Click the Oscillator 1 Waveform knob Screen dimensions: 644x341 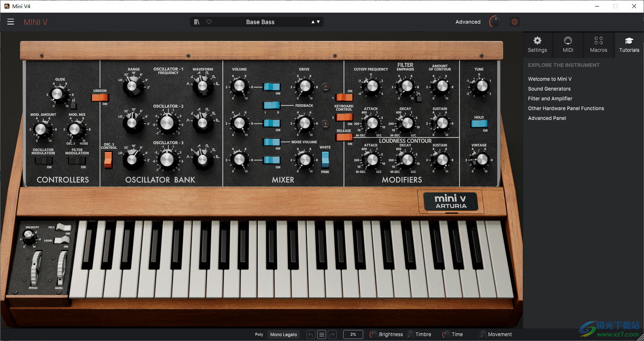coord(202,86)
